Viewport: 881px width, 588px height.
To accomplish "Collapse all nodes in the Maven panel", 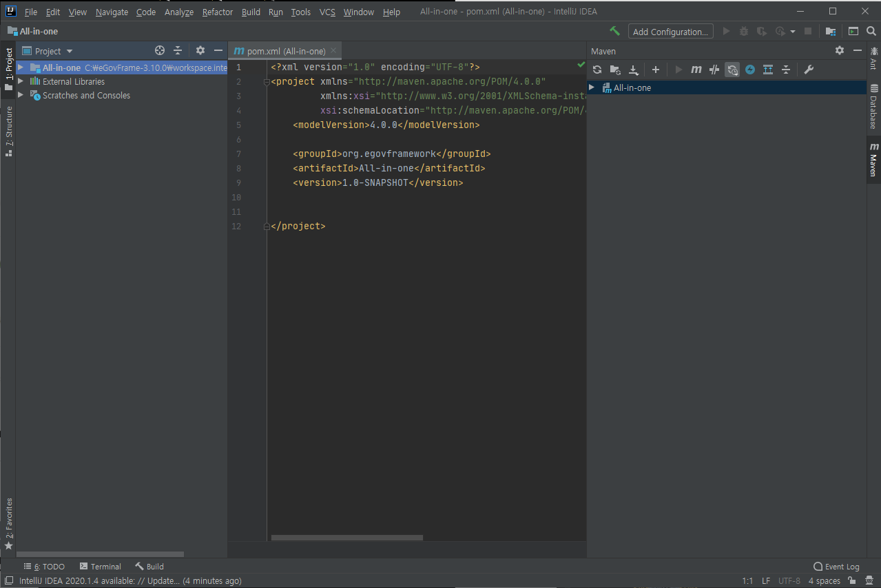I will [786, 69].
